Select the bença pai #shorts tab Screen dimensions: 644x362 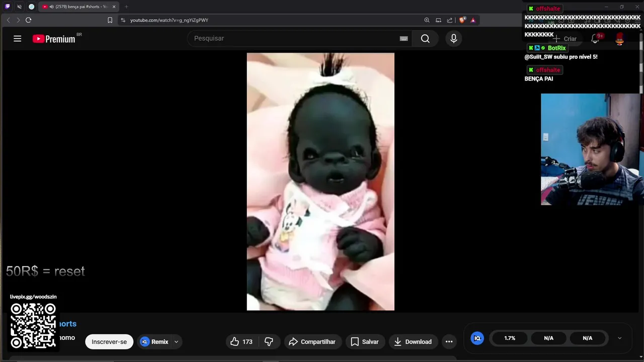(x=79, y=7)
